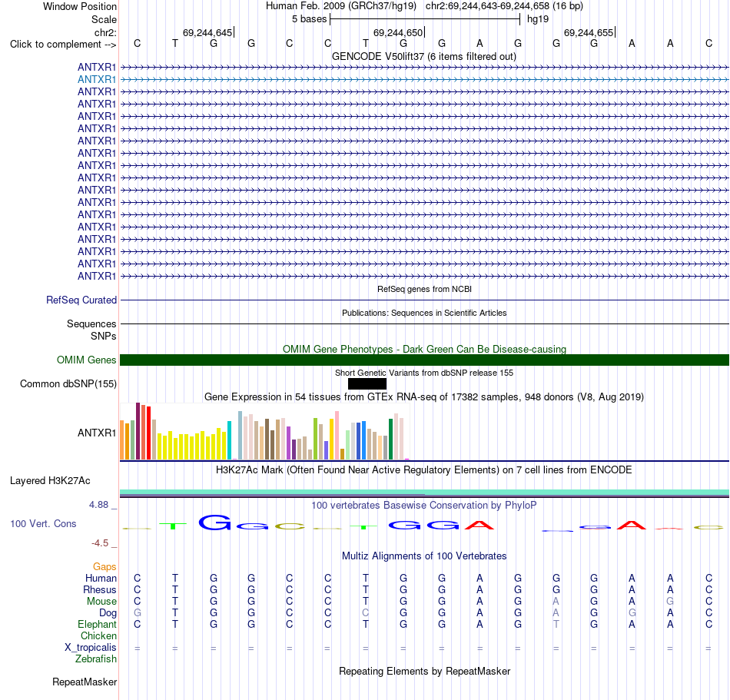Click the chr2: ruler label
The height and width of the screenshot is (700, 730).
point(105,32)
